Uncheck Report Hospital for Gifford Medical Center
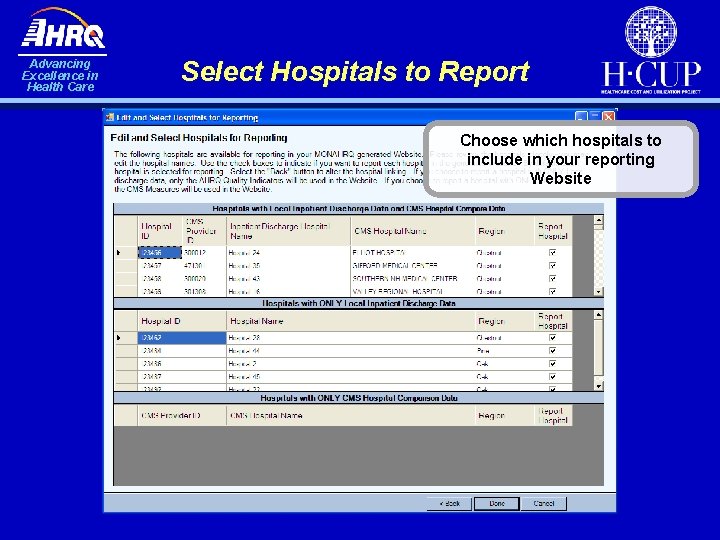 tap(552, 265)
